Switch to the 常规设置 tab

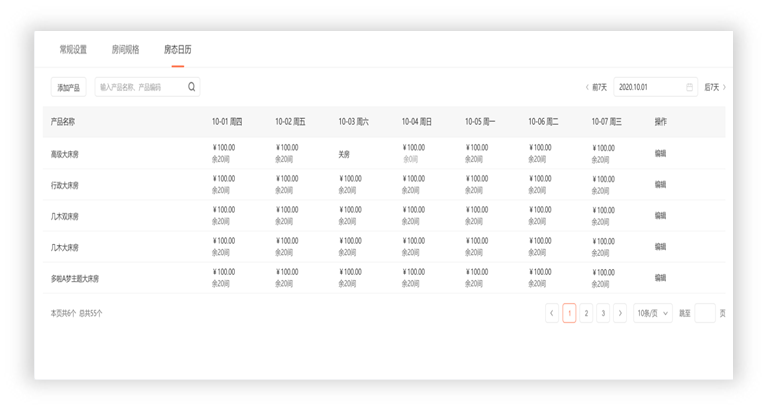(73, 49)
